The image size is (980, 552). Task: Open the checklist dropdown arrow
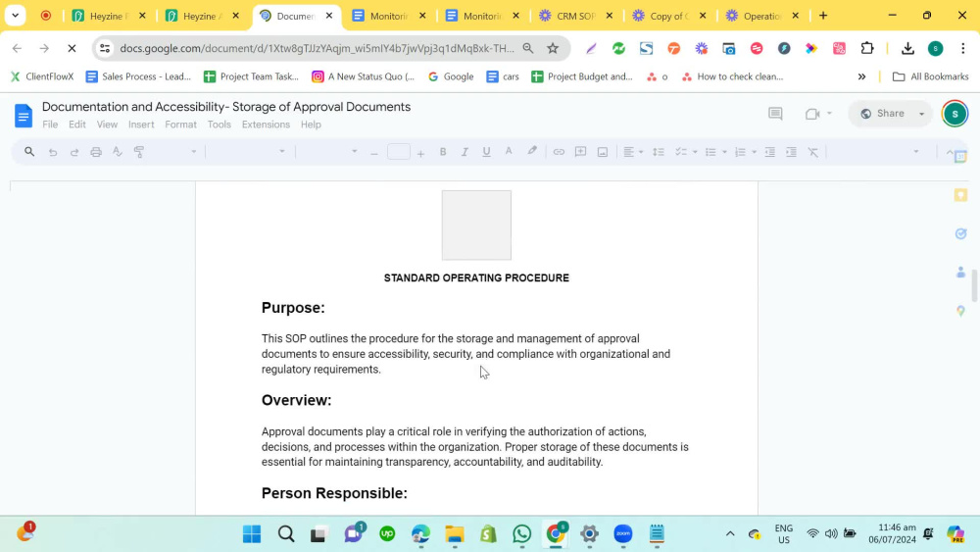tap(695, 152)
